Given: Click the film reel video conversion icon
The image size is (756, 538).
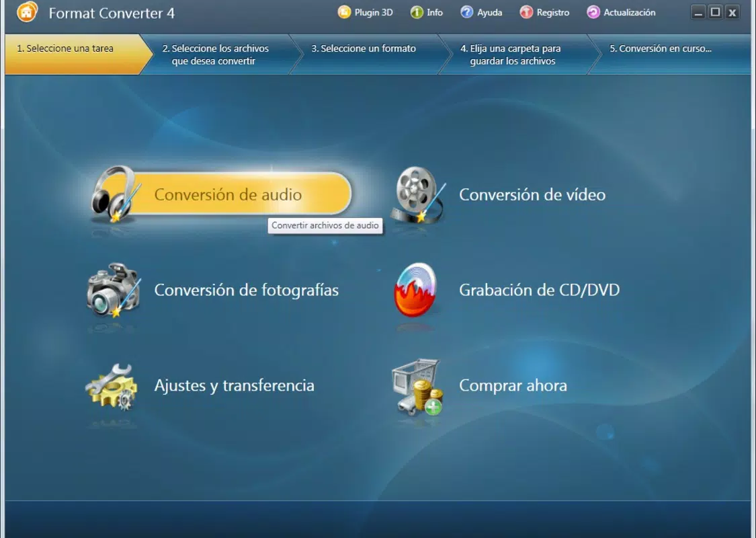Looking at the screenshot, I should 418,194.
